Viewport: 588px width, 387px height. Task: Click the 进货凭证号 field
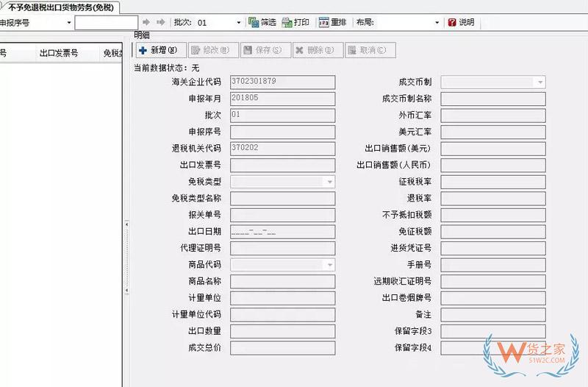click(493, 248)
